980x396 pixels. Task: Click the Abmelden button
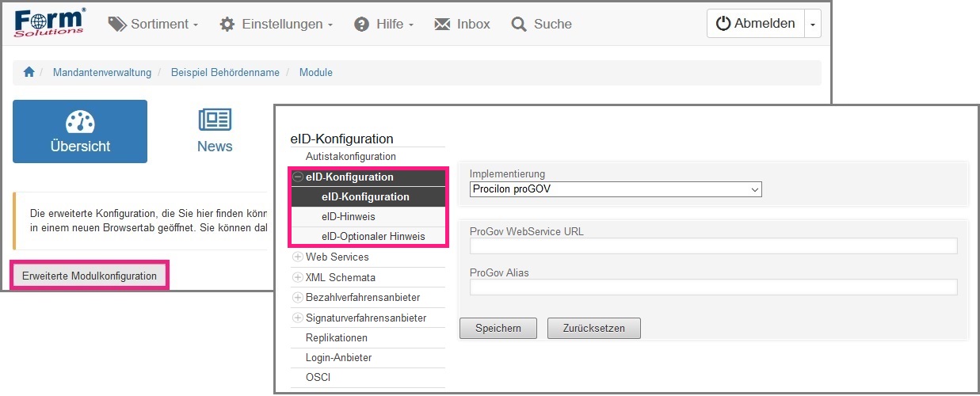[756, 24]
